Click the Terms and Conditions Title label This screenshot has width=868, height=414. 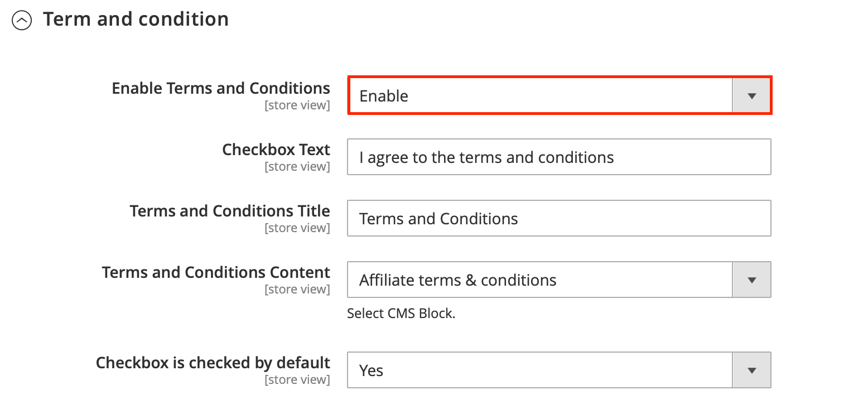click(x=230, y=211)
